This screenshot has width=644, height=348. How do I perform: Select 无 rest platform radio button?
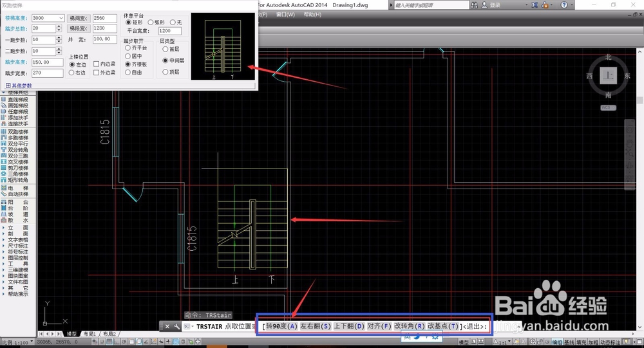pyautogui.click(x=175, y=22)
